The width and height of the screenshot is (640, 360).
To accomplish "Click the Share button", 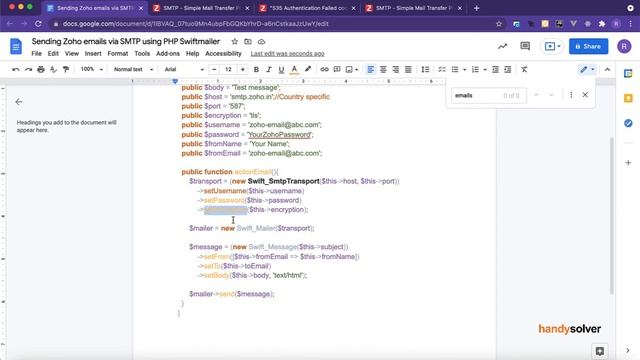I will [x=588, y=47].
